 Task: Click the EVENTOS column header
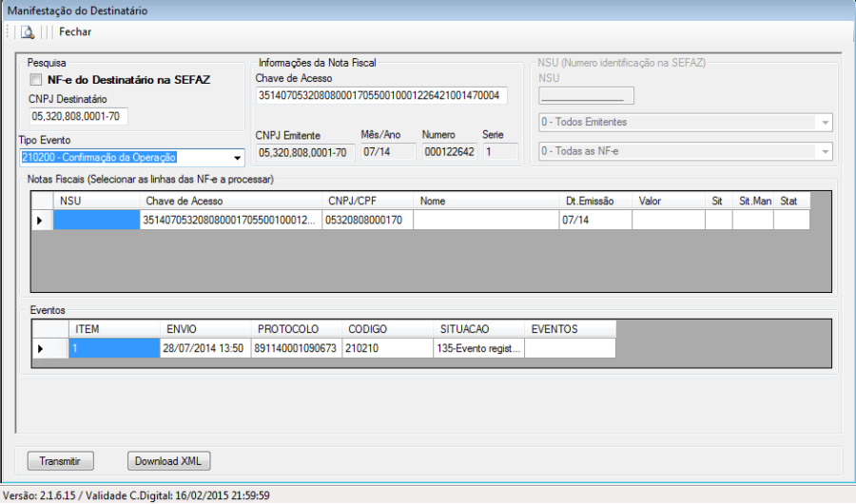[x=570, y=329]
